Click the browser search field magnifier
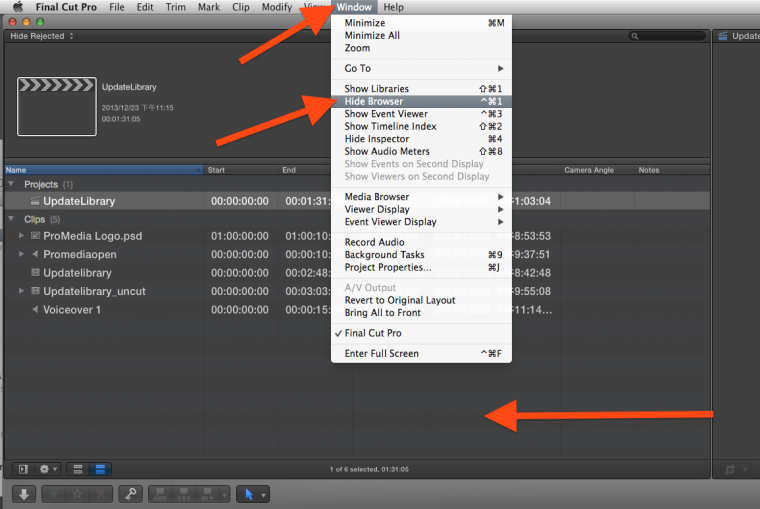Image resolution: width=760 pixels, height=509 pixels. click(635, 36)
